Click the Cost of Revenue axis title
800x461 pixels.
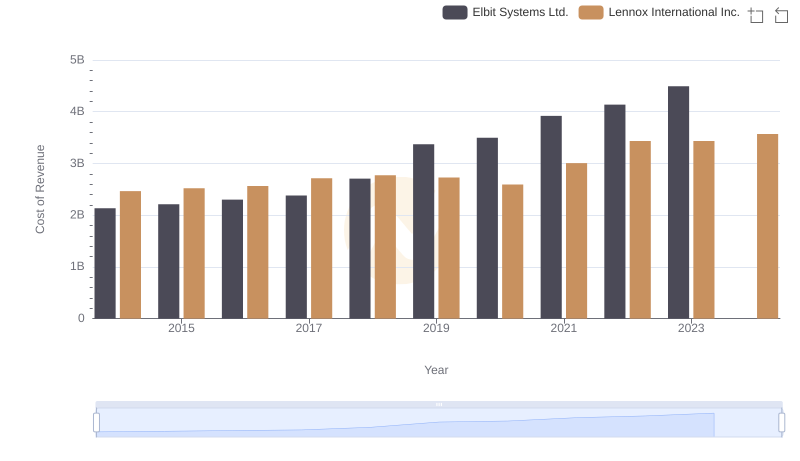(x=40, y=189)
